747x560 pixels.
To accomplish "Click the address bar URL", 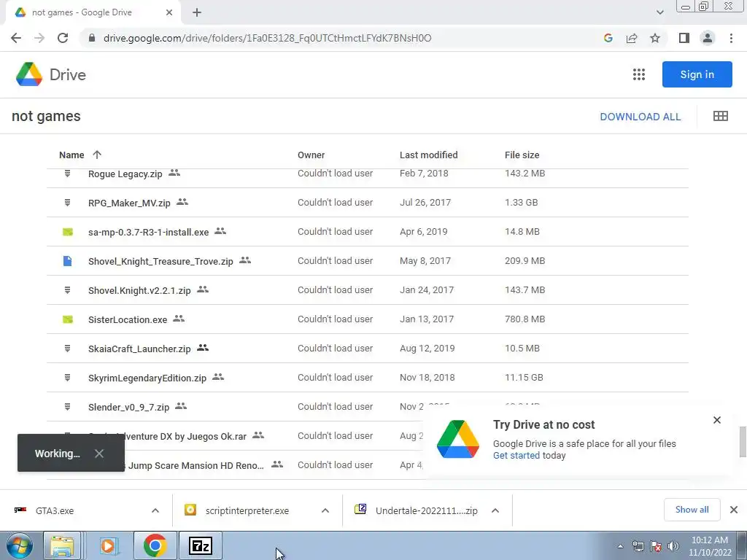I will 267,38.
